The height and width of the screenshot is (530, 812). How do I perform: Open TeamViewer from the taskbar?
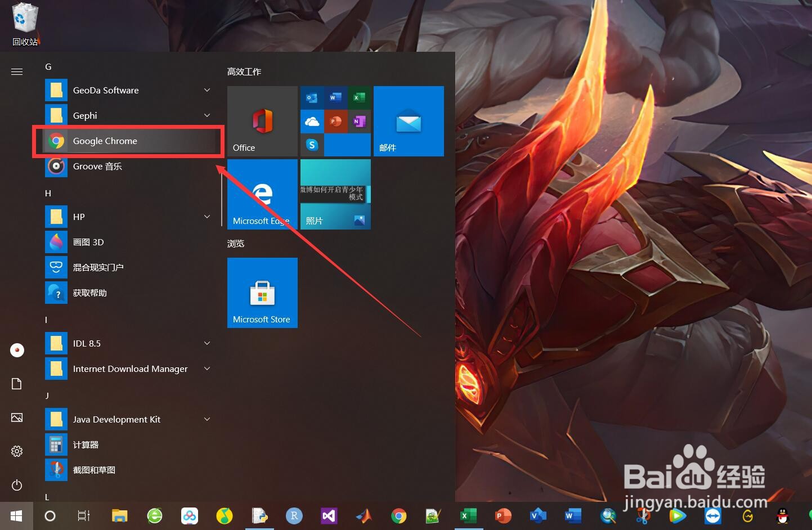pyautogui.click(x=713, y=515)
